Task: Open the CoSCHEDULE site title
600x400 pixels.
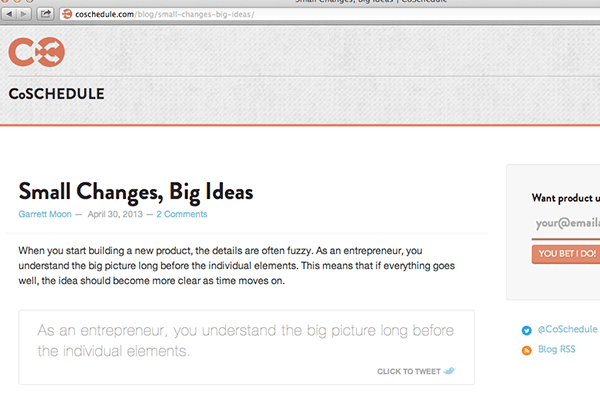Action: (56, 94)
